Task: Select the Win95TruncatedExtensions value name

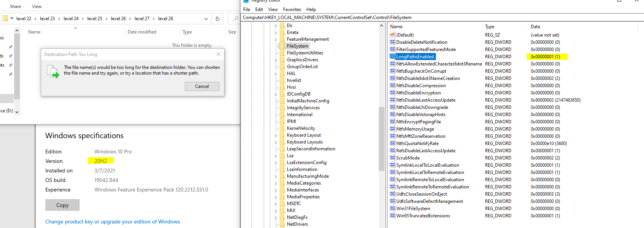Action: pyautogui.click(x=423, y=215)
